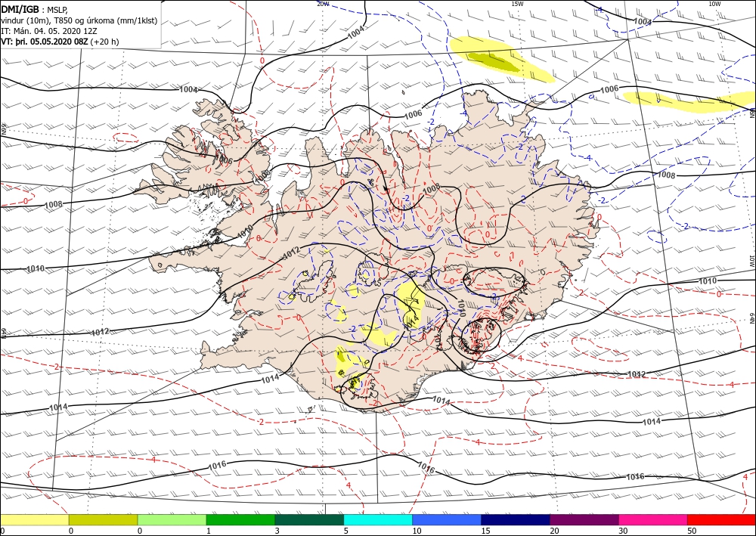This screenshot has height=536, width=756.
Task: Click the light green legend swatch
Action: (172, 519)
